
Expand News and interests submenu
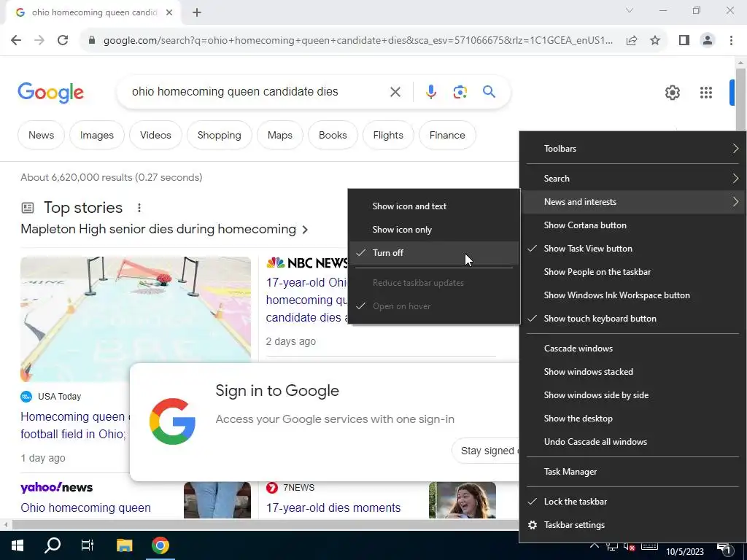(631, 202)
